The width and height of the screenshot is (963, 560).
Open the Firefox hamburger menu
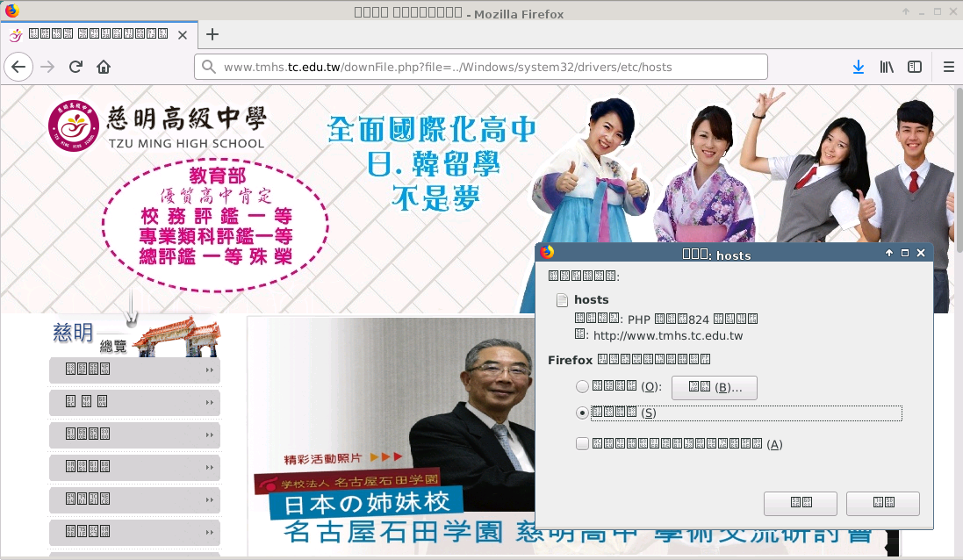click(948, 67)
